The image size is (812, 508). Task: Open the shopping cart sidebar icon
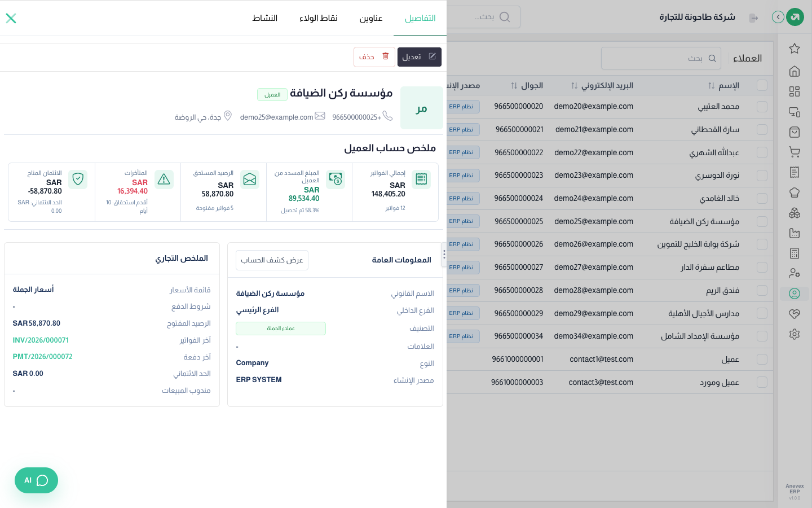795,152
